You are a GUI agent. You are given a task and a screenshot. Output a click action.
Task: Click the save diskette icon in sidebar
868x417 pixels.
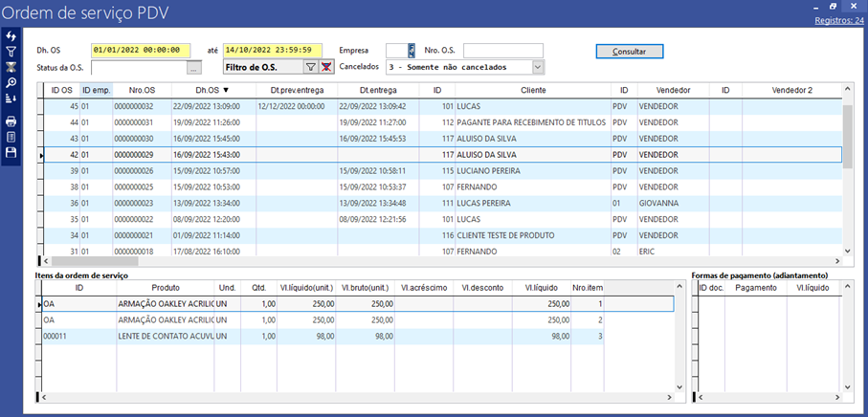point(11,152)
